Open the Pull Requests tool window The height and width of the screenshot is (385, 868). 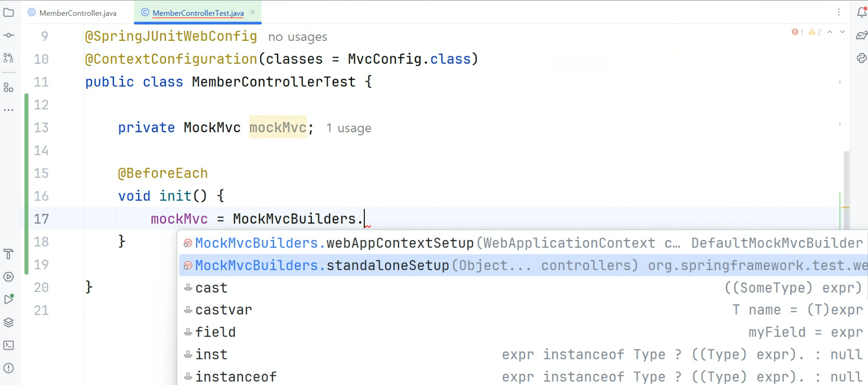point(9,58)
